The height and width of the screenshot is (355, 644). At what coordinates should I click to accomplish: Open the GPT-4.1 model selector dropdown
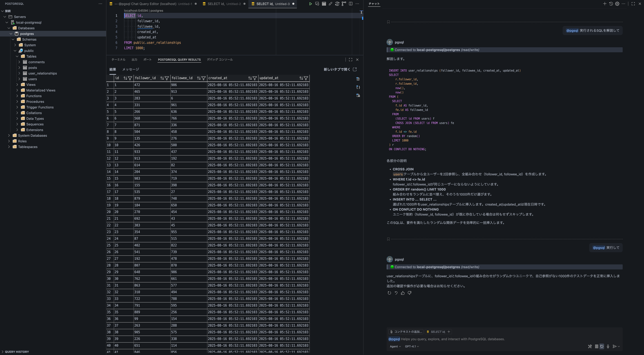[x=412, y=347]
